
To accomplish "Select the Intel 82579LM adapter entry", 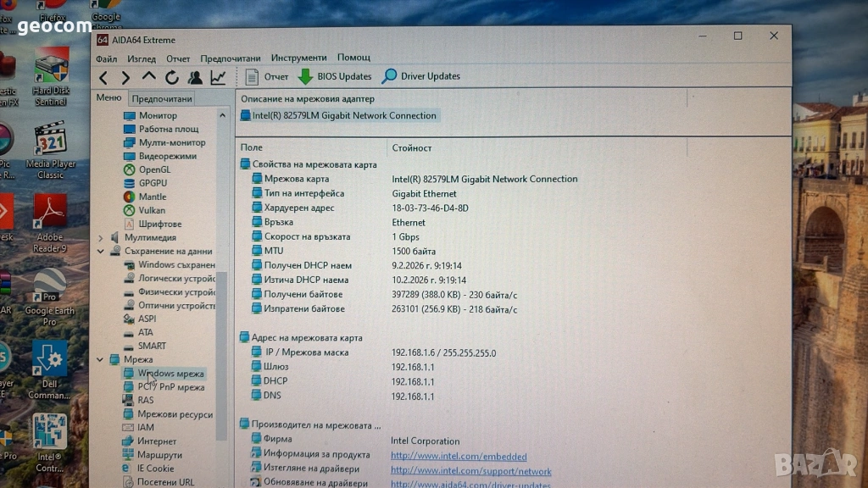I will click(343, 115).
